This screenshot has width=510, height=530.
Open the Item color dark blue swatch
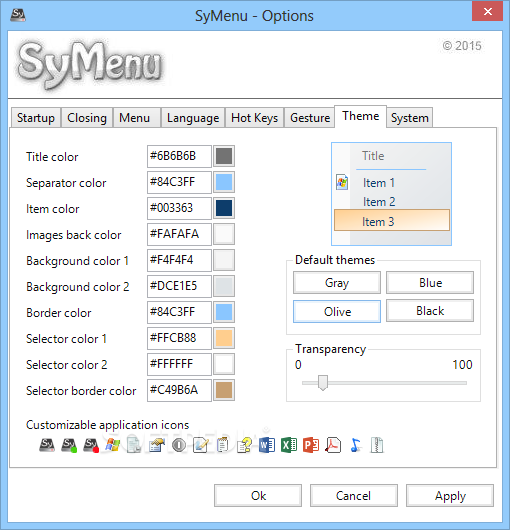(x=224, y=208)
